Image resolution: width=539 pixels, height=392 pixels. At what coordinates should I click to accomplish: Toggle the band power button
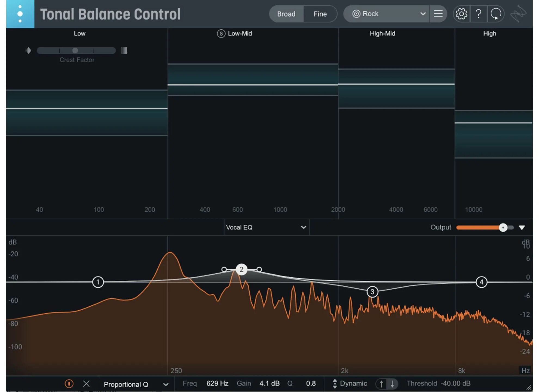click(x=69, y=384)
